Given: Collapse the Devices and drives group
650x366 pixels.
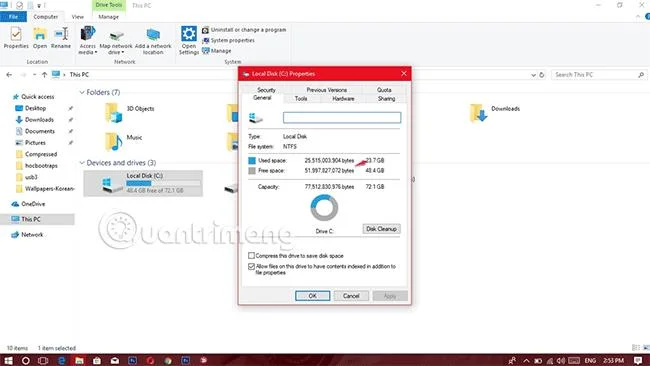Looking at the screenshot, I should (82, 163).
